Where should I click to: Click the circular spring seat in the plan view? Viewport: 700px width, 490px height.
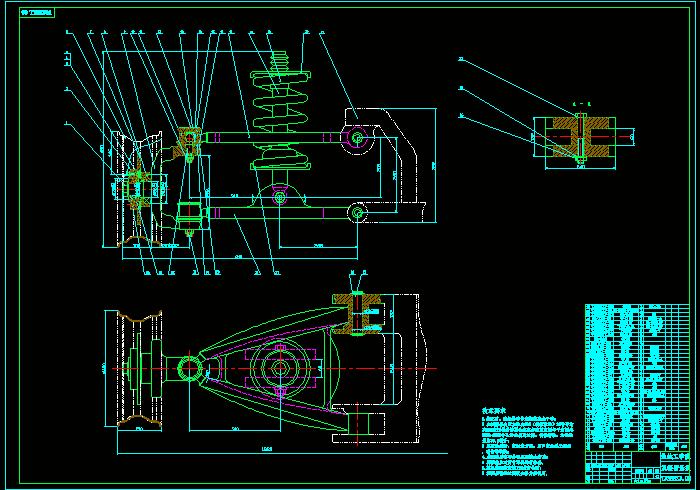click(280, 368)
